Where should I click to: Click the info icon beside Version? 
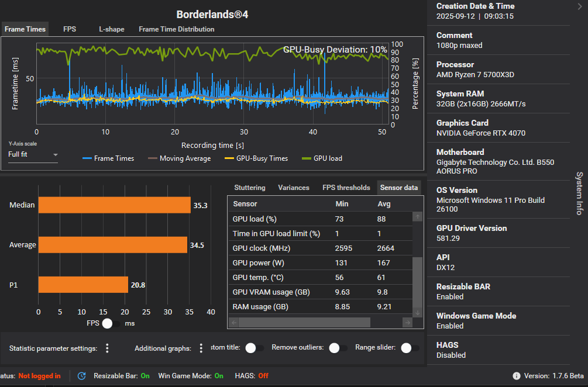point(517,376)
